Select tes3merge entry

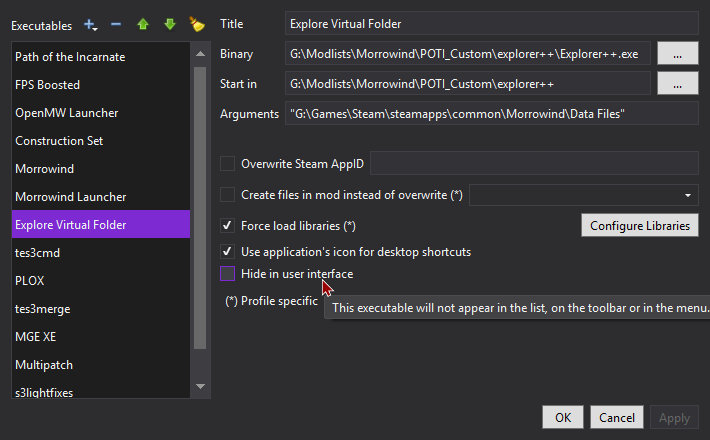coord(101,309)
